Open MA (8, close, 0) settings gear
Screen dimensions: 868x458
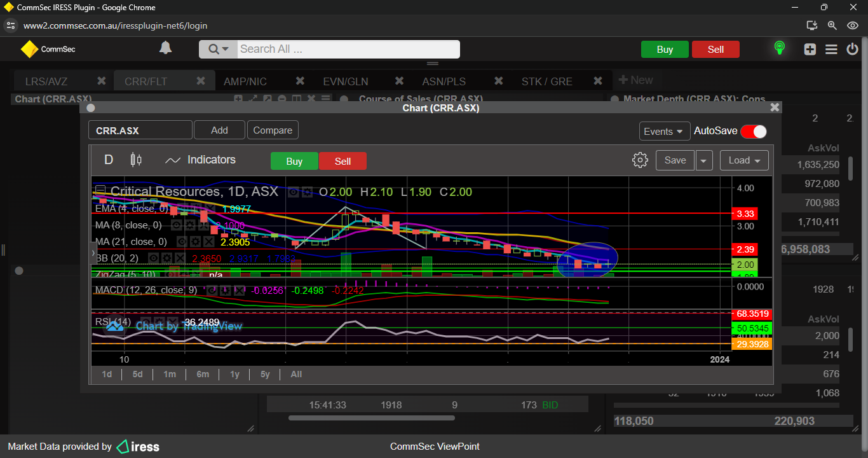[190, 225]
